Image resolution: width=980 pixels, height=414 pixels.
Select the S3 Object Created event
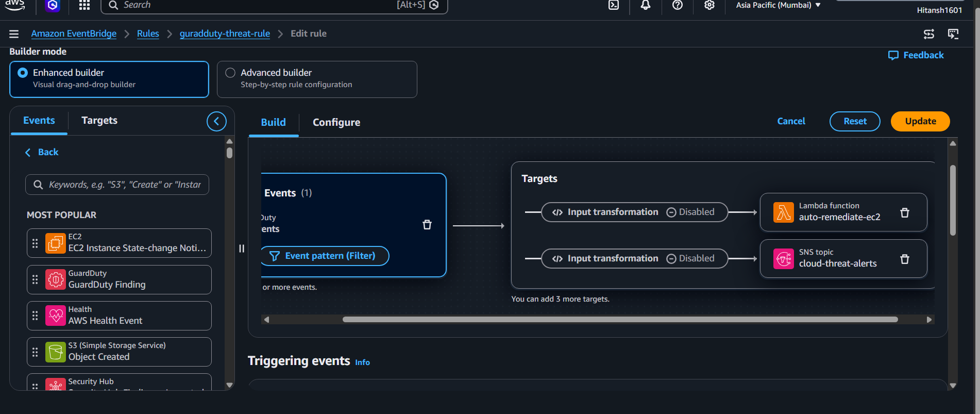point(119,352)
